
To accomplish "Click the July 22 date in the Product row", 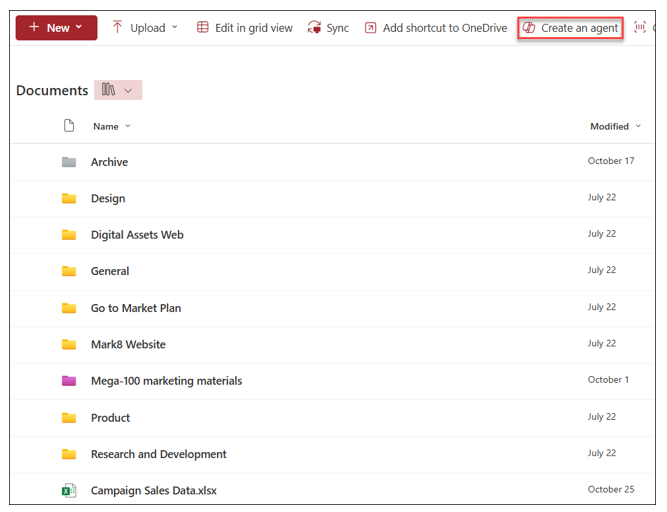I will point(601,417).
